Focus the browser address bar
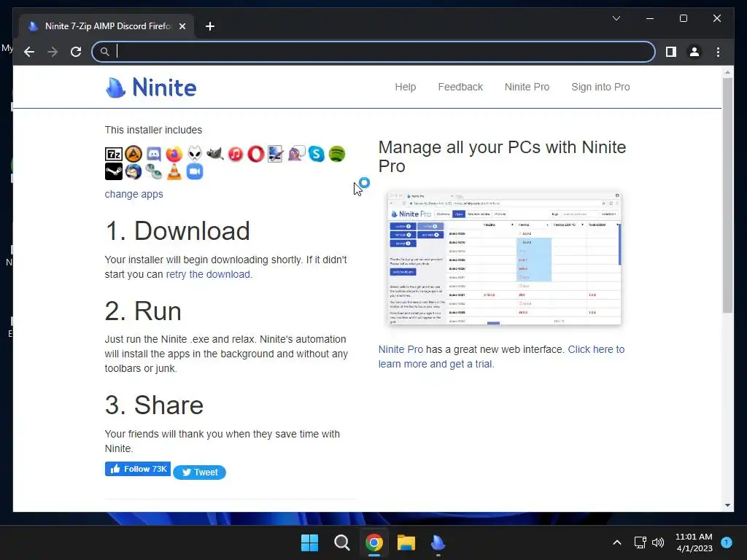Screen dimensions: 747x560 (373, 52)
